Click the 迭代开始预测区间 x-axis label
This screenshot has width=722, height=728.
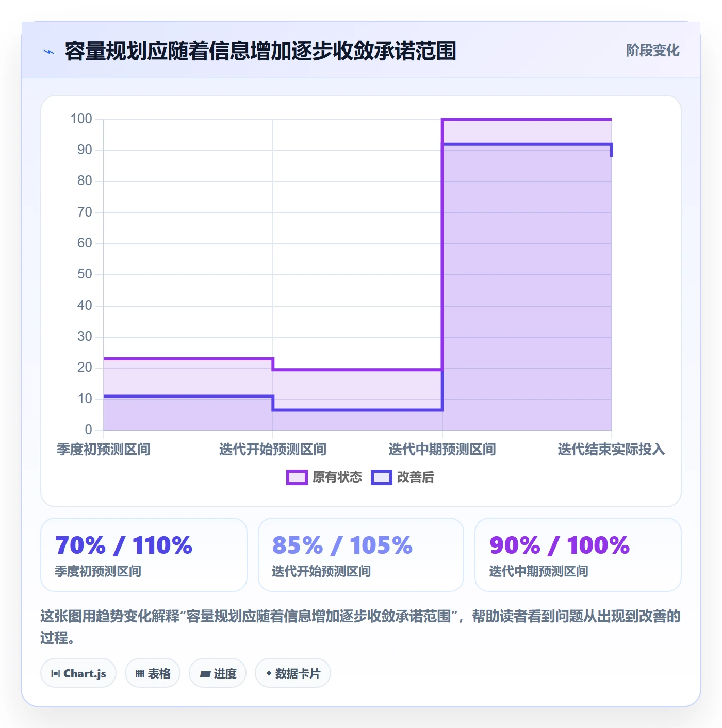point(273,450)
